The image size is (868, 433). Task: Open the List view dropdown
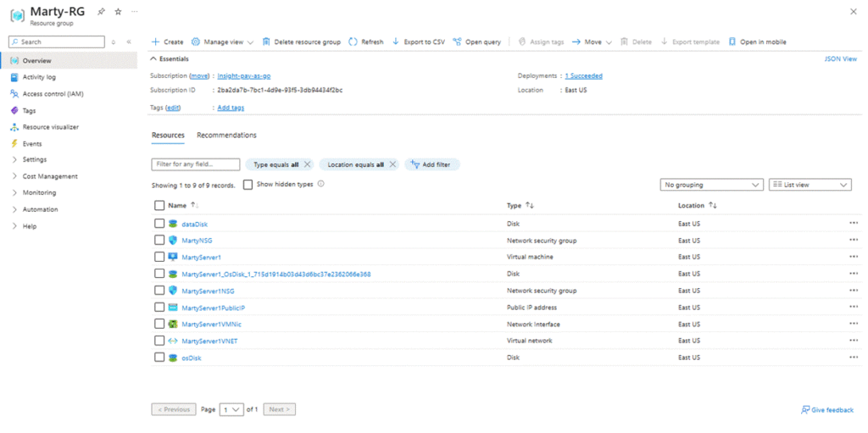(810, 185)
